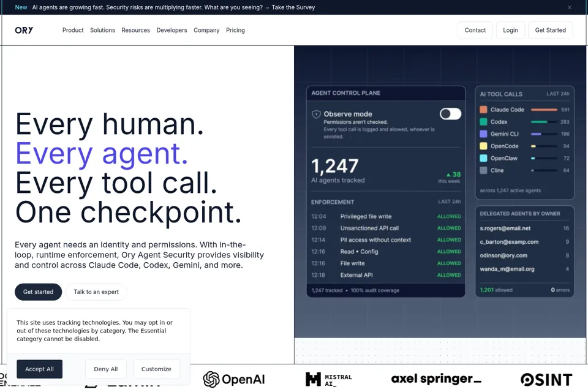The width and height of the screenshot is (588, 392).
Task: Click the OSINT logo
Action: tap(546, 380)
